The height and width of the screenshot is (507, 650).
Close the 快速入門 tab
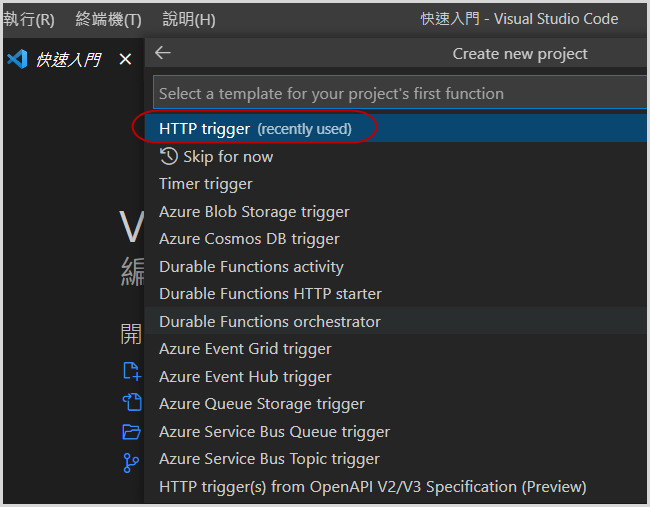pyautogui.click(x=125, y=60)
